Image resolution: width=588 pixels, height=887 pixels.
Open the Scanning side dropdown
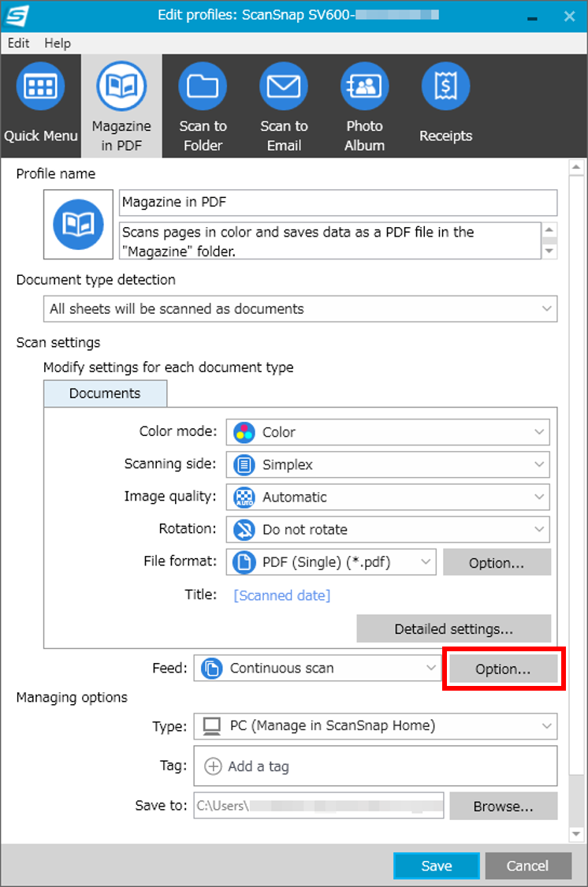388,464
